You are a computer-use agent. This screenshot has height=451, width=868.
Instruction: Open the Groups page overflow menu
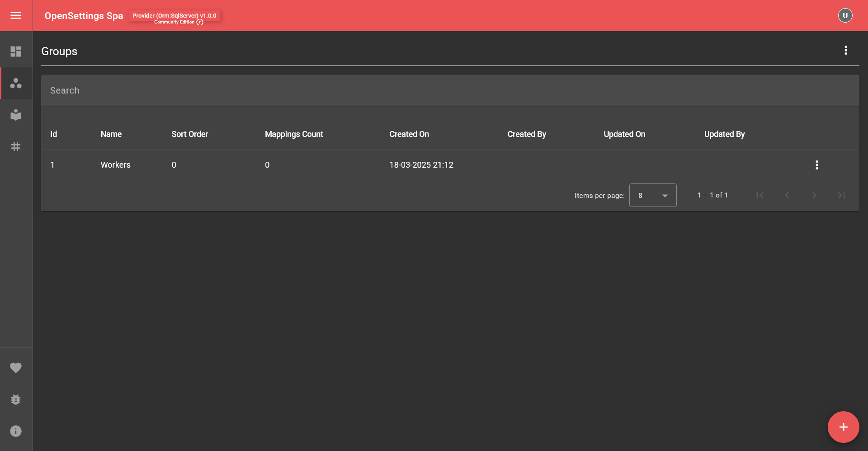(x=846, y=51)
